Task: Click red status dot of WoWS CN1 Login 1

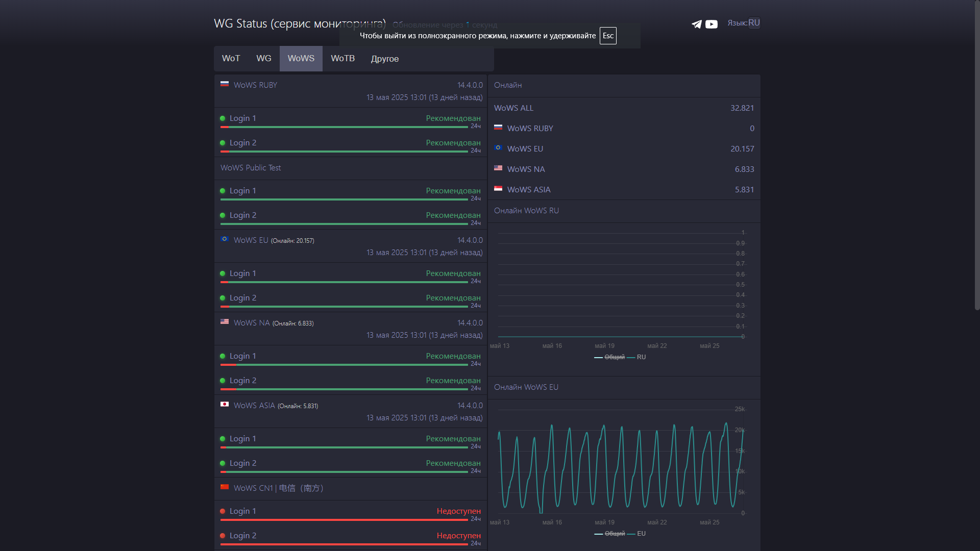Action: click(x=223, y=511)
